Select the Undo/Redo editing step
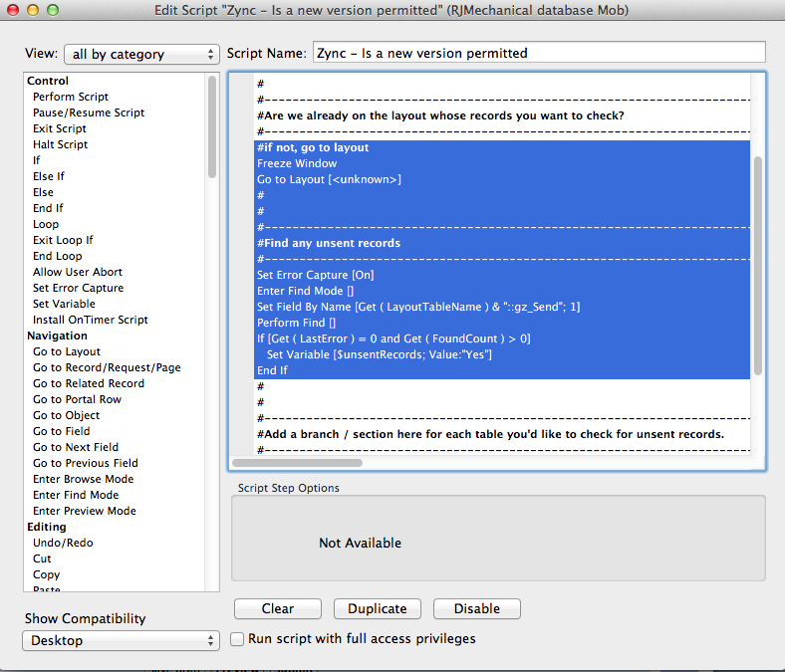This screenshot has width=785, height=672. pyautogui.click(x=62, y=543)
